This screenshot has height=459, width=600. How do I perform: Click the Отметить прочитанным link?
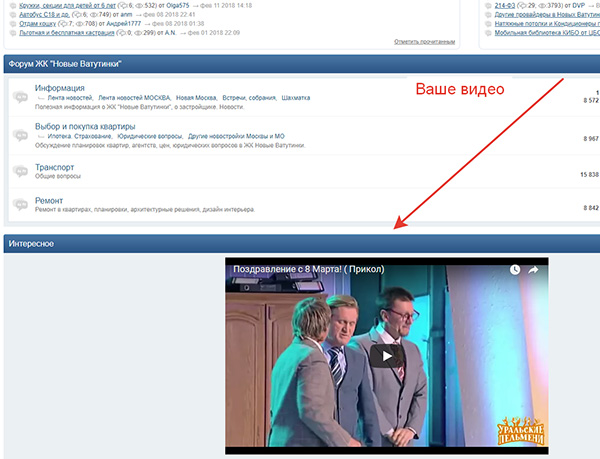tap(424, 42)
